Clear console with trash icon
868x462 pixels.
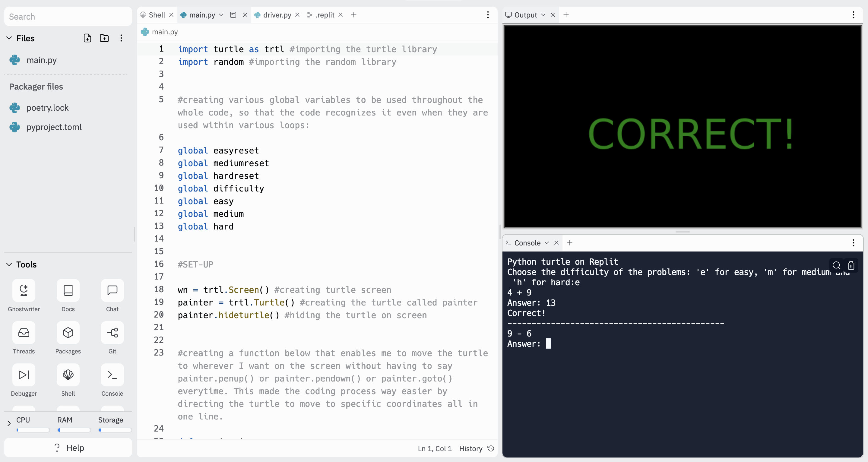[851, 266]
